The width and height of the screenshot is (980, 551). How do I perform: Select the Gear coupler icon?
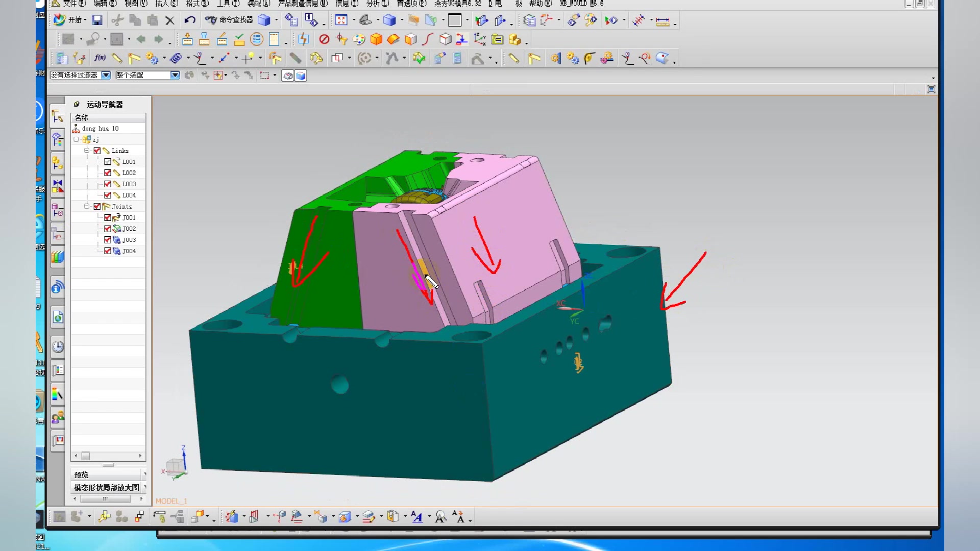coord(152,58)
